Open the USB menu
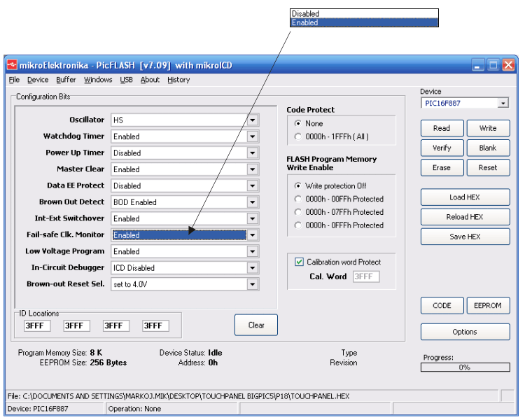Viewport: 525px width, 420px height. click(x=126, y=80)
